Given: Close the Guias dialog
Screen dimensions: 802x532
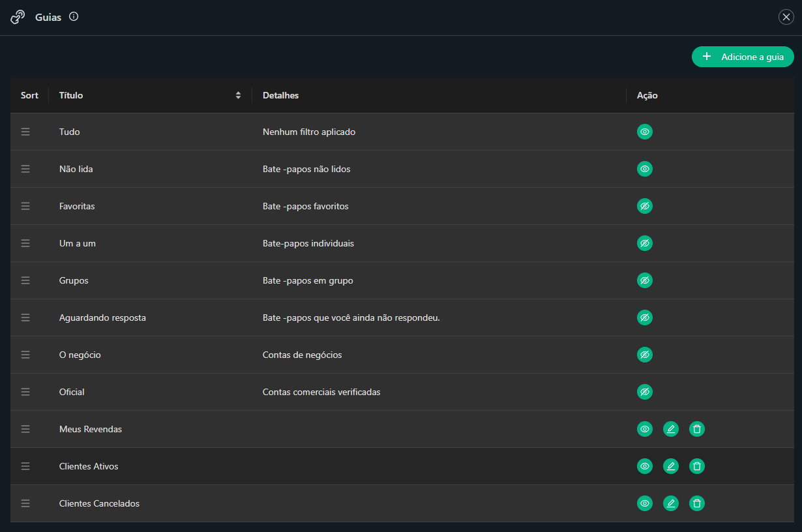Looking at the screenshot, I should (786, 17).
